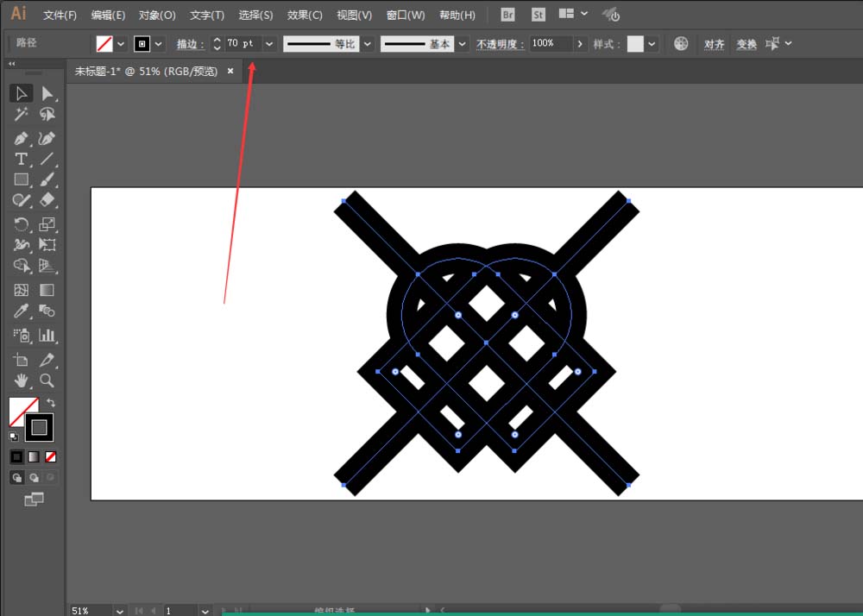
Task: Open the 对象(O) menu
Action: [x=157, y=16]
